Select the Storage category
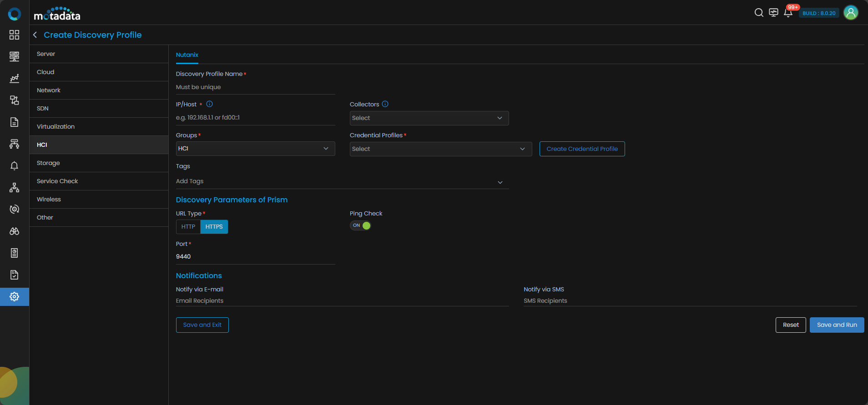 coord(99,163)
